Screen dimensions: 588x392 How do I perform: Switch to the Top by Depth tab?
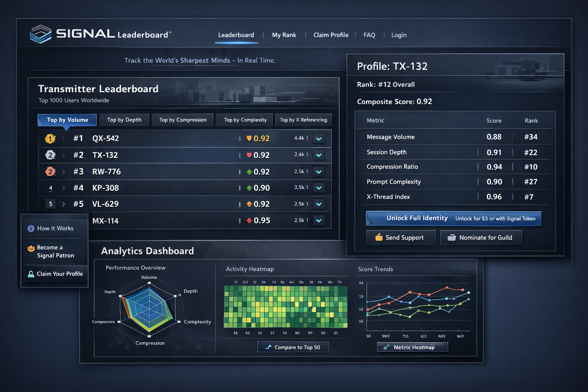pyautogui.click(x=124, y=120)
